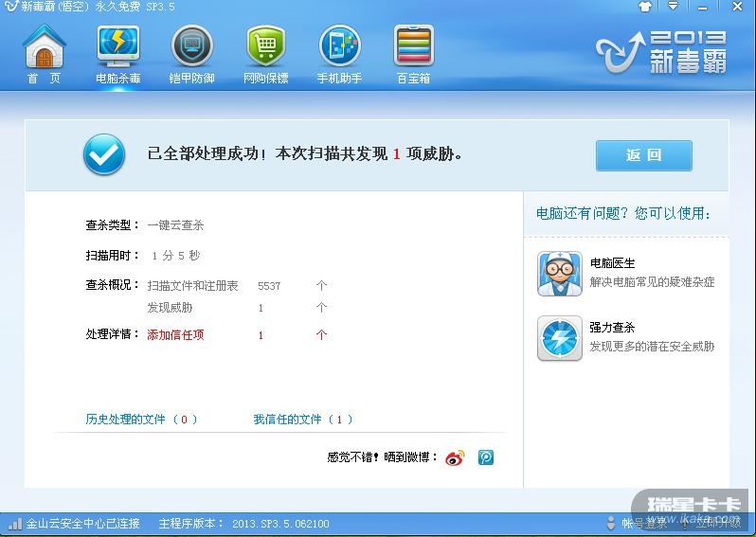Open the 手机助手 phone assistant icon
756x537 pixels.
coord(339,46)
